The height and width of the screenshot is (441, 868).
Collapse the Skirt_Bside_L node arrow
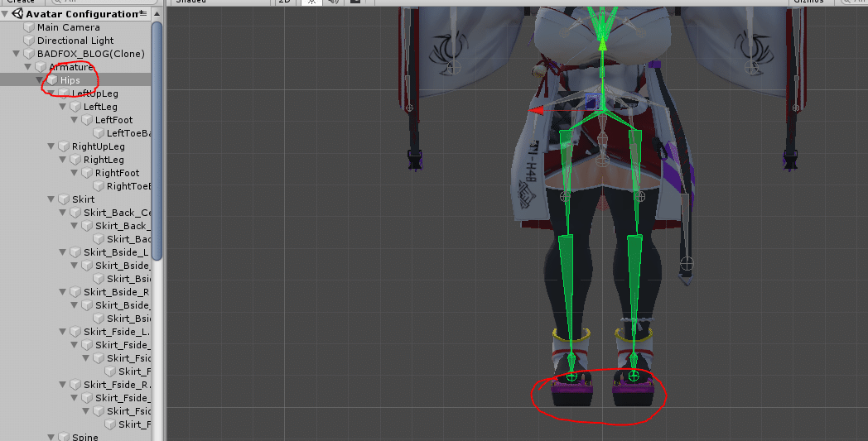point(63,252)
